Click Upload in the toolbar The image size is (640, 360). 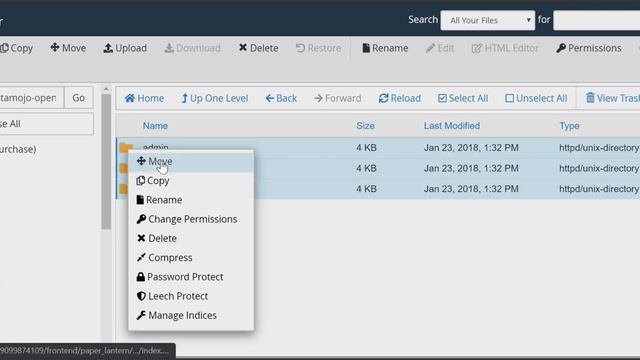click(125, 48)
